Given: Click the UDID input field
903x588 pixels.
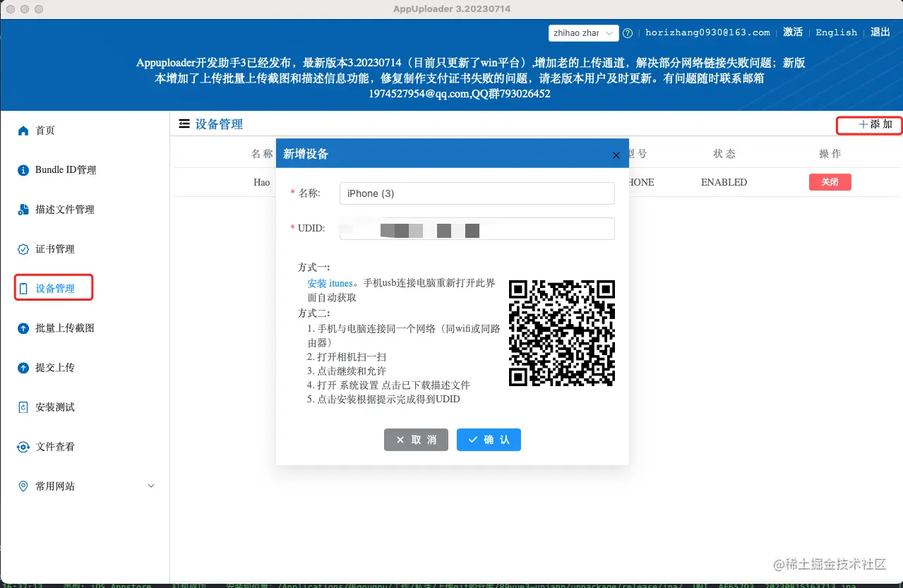Looking at the screenshot, I should coord(477,229).
